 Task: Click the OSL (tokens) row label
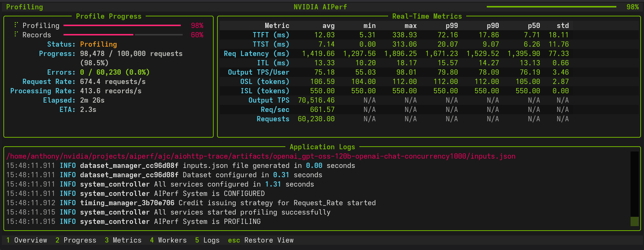(x=265, y=82)
